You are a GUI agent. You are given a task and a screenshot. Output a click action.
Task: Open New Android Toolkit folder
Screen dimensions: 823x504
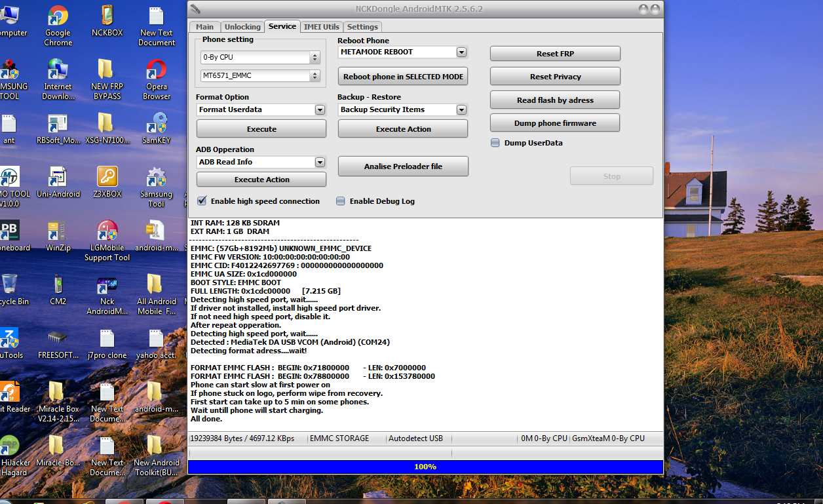(157, 456)
